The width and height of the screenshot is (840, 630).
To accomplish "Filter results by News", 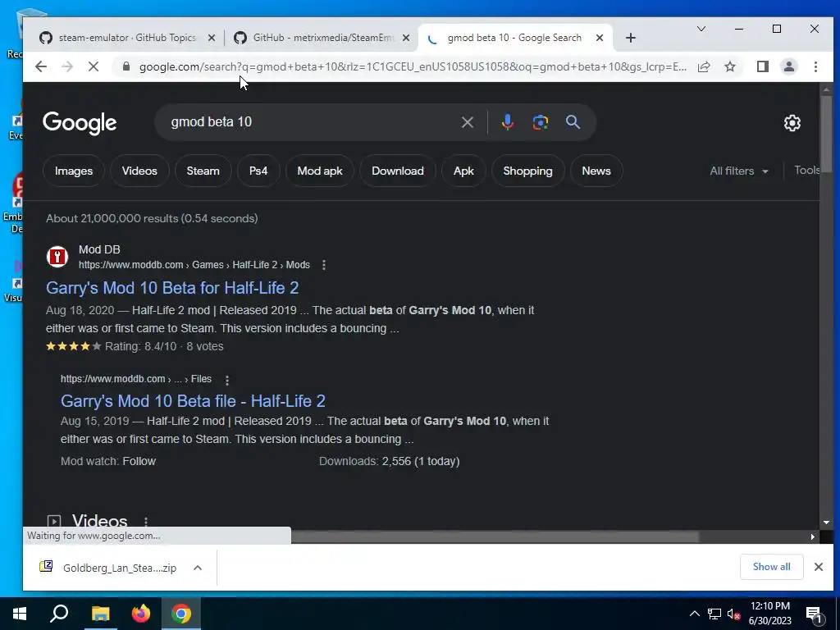I will tap(596, 171).
